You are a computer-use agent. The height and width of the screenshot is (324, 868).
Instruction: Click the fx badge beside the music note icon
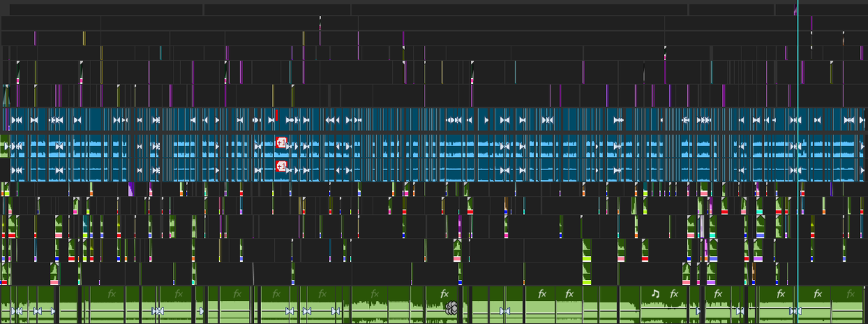pyautogui.click(x=674, y=294)
